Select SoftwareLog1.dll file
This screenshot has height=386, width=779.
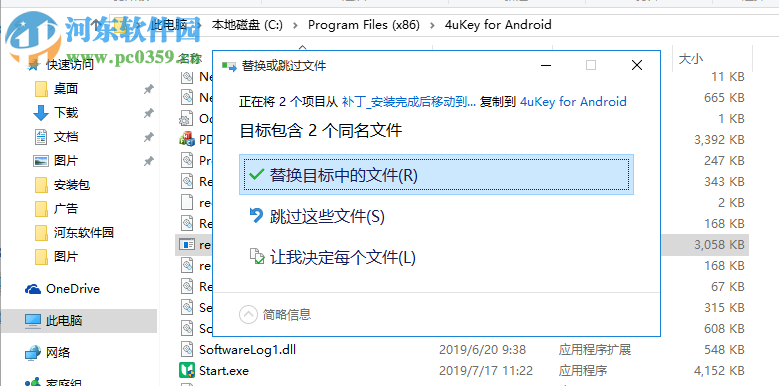[247, 350]
